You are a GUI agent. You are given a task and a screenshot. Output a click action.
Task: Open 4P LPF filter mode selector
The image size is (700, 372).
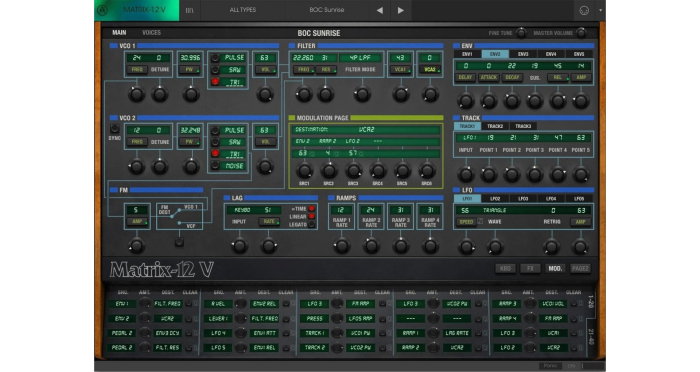tap(360, 58)
